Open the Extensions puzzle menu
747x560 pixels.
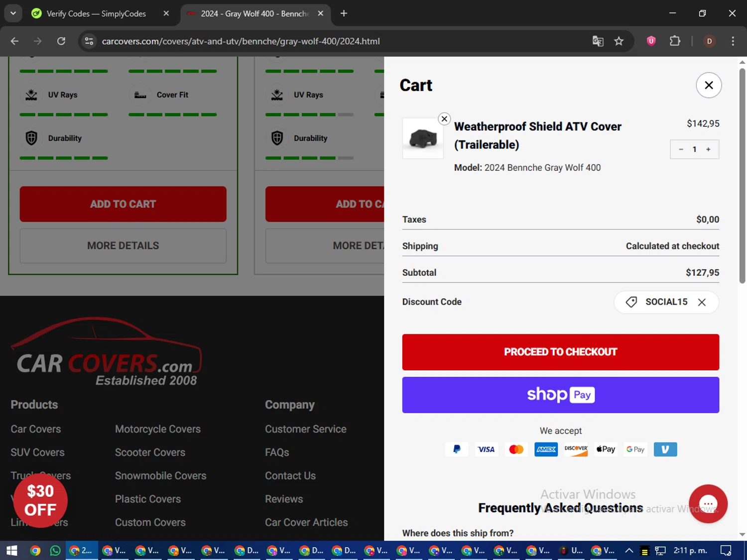point(675,41)
